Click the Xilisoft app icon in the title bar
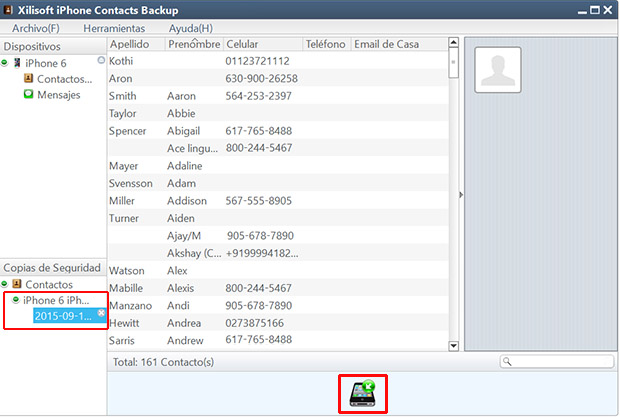 tap(8, 9)
